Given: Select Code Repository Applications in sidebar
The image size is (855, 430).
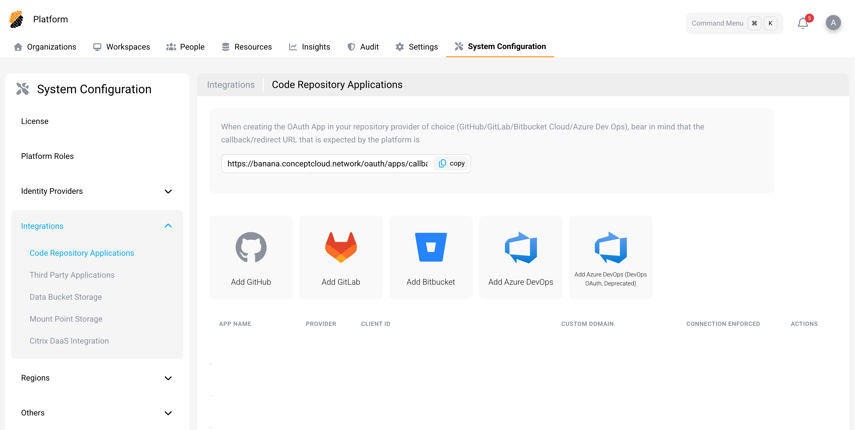Looking at the screenshot, I should click(x=82, y=253).
